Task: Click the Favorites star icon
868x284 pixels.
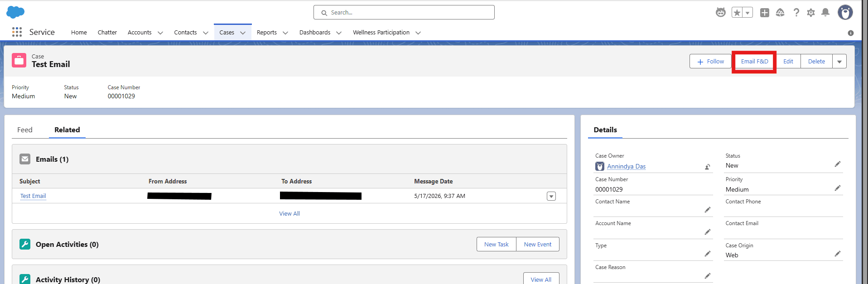Action: coord(738,13)
